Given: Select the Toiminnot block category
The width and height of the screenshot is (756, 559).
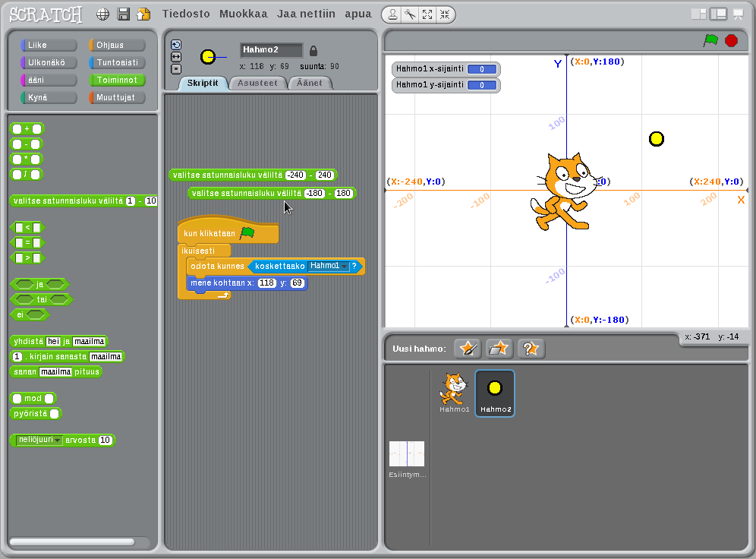Looking at the screenshot, I should pos(117,80).
